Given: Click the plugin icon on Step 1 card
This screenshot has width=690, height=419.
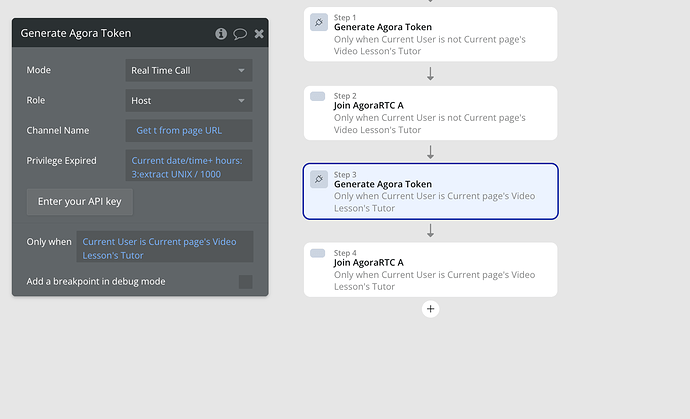Looking at the screenshot, I should pos(319,22).
